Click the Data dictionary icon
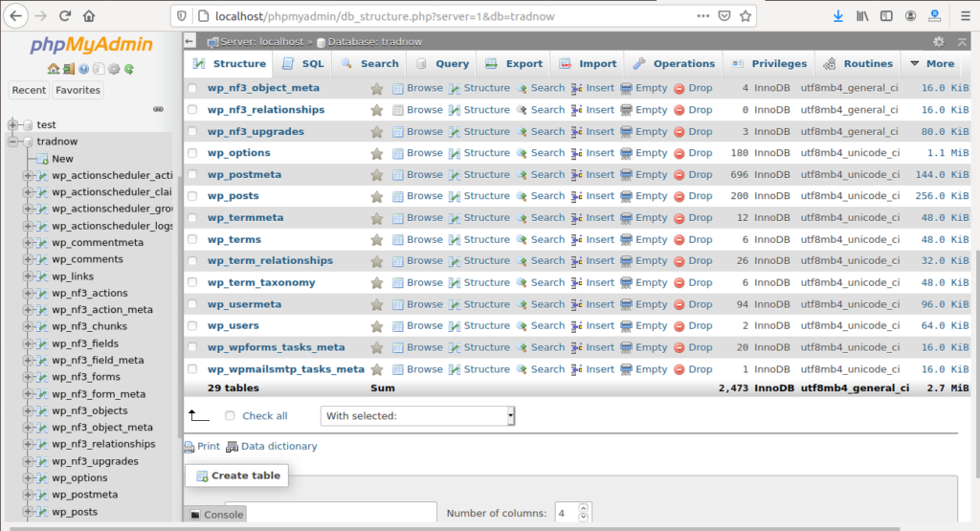This screenshot has height=531, width=980. [232, 447]
